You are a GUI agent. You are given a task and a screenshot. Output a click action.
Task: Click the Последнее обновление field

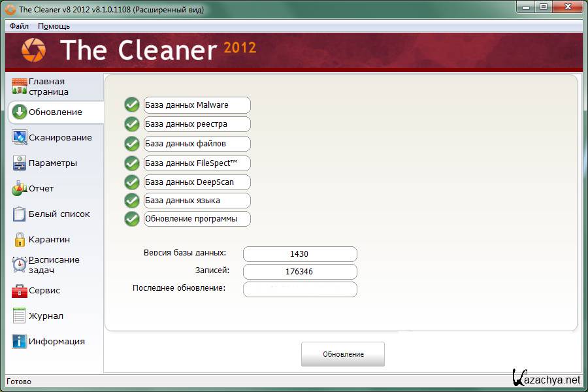300,289
